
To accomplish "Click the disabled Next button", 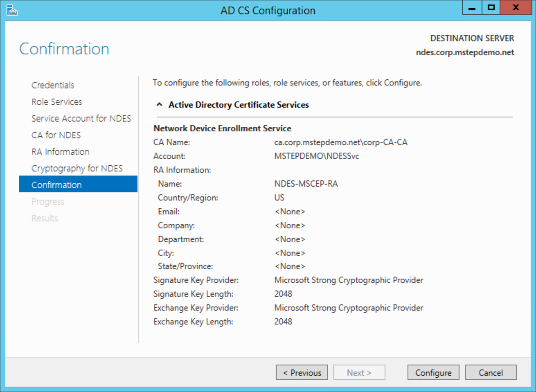I will point(359,373).
